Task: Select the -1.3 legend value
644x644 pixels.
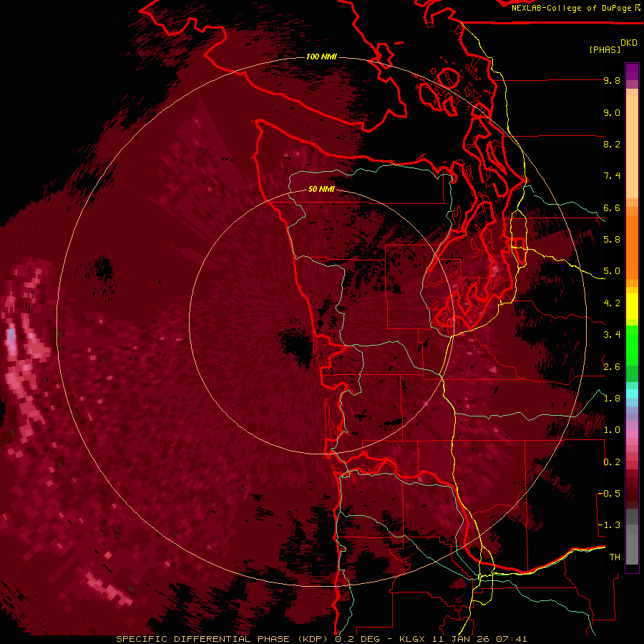Action: [609, 525]
